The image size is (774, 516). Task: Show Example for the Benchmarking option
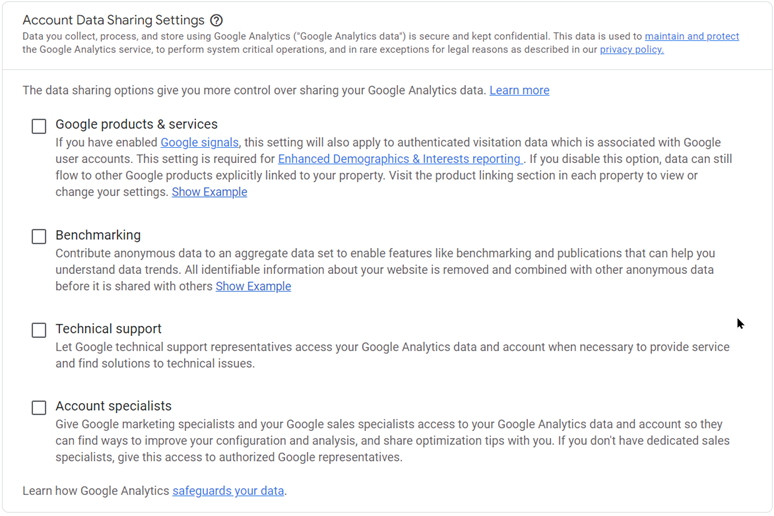[253, 286]
